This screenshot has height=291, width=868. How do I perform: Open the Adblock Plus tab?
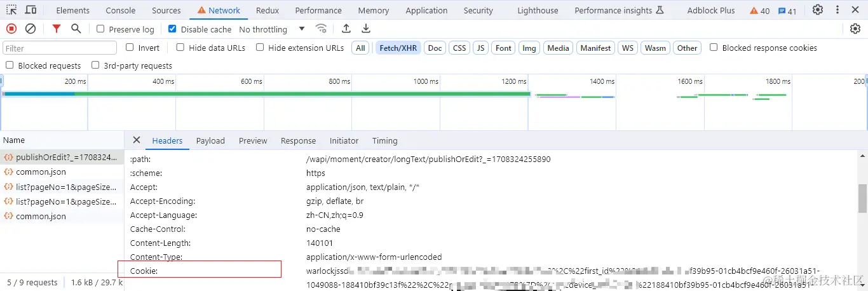710,10
